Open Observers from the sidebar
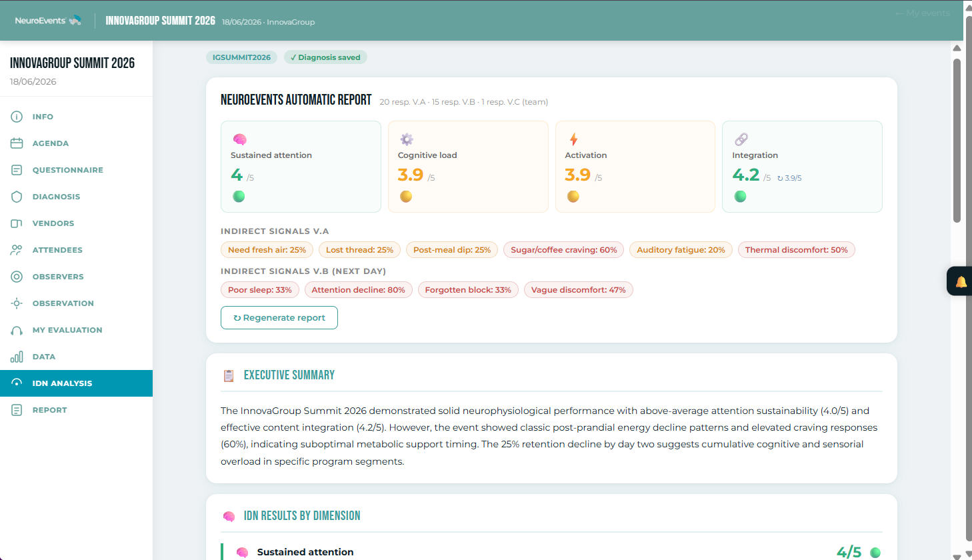Viewport: 972px width, 560px height. tap(76, 277)
